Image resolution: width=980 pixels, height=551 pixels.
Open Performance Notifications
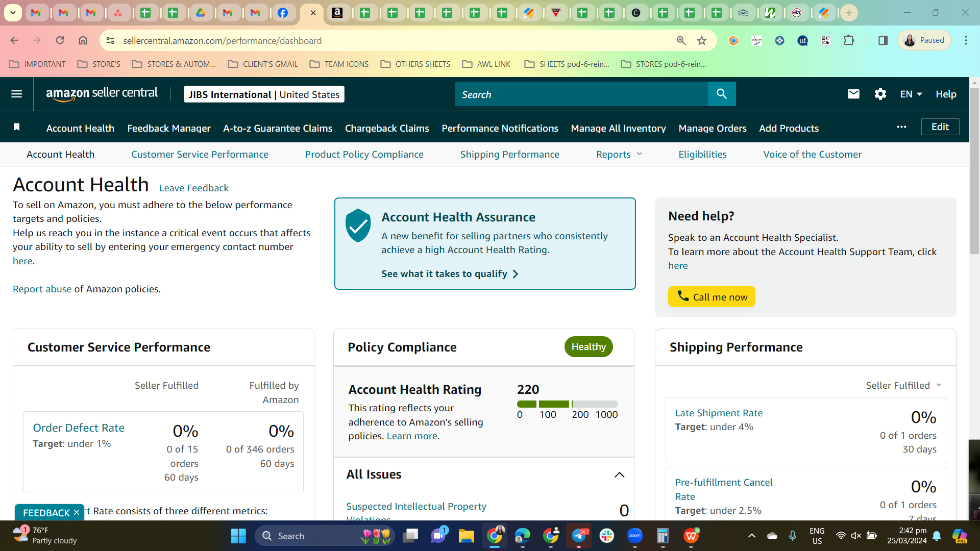[x=500, y=128]
